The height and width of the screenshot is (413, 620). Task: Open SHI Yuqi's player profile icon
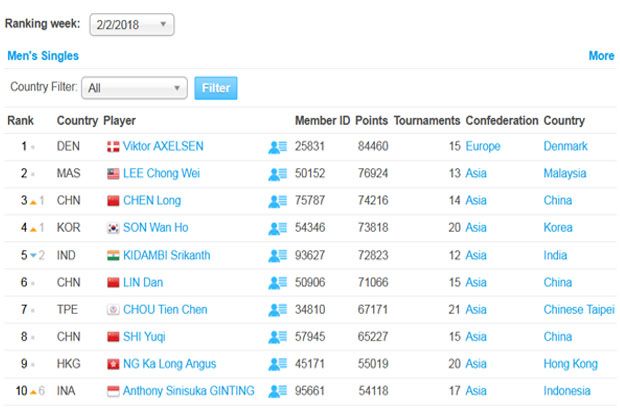(x=278, y=337)
